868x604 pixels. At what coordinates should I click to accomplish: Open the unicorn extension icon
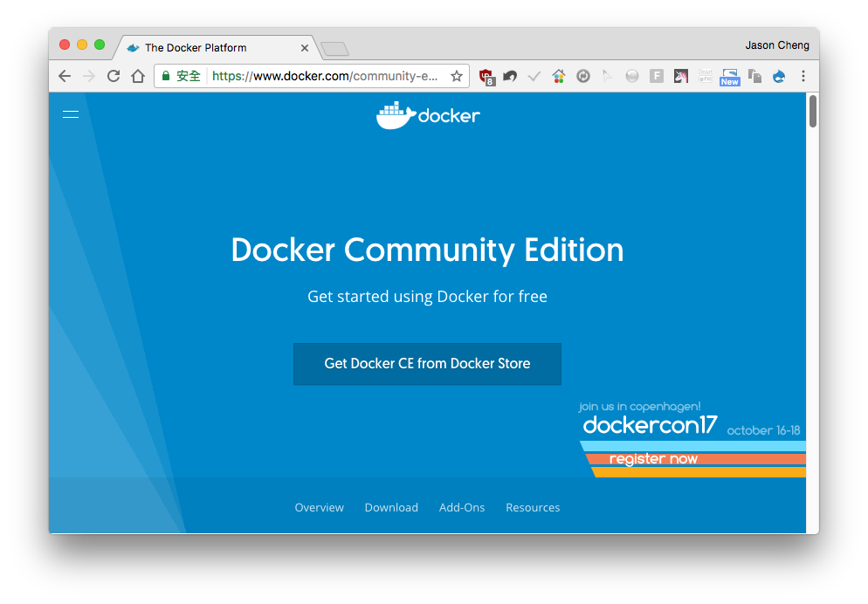click(681, 76)
